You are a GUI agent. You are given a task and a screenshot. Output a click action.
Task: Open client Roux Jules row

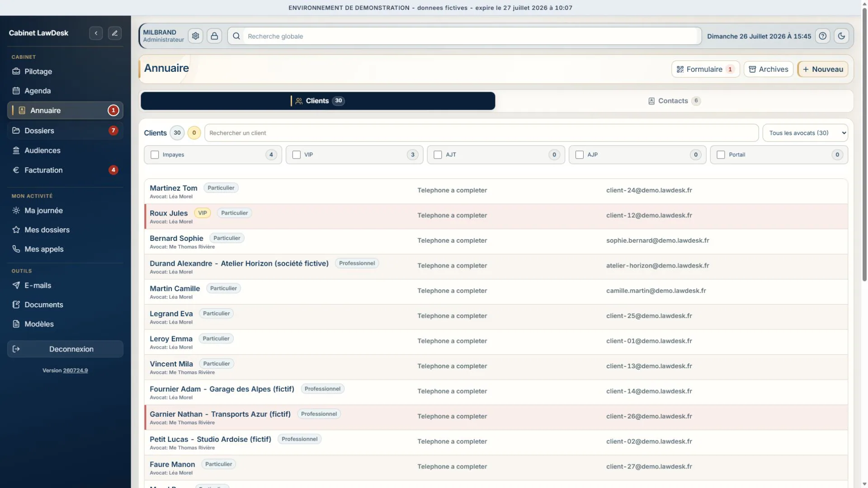coord(496,216)
